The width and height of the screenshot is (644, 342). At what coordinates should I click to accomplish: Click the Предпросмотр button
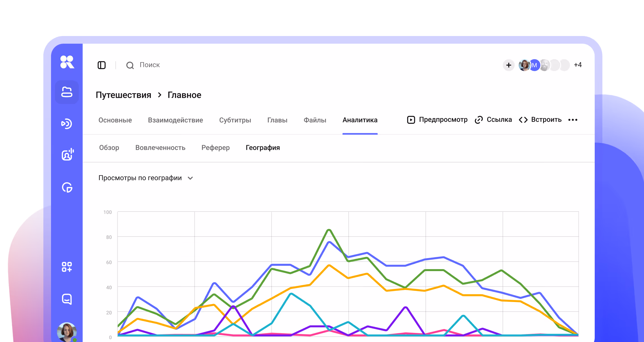[437, 120]
